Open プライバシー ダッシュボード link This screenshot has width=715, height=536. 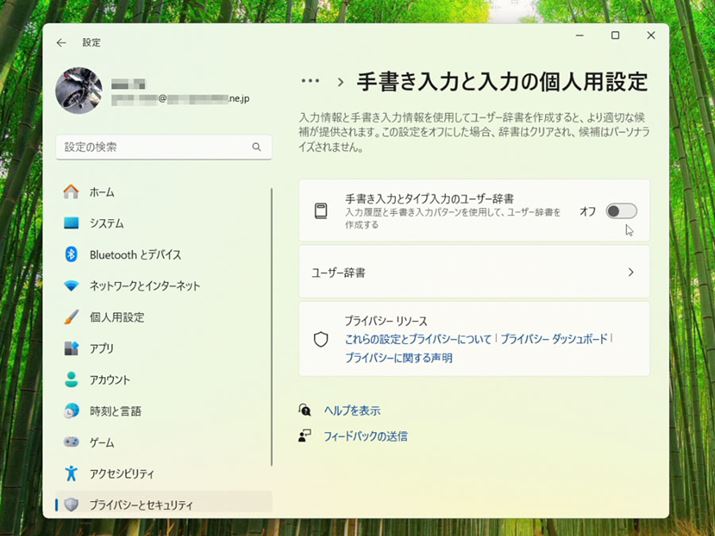point(554,340)
